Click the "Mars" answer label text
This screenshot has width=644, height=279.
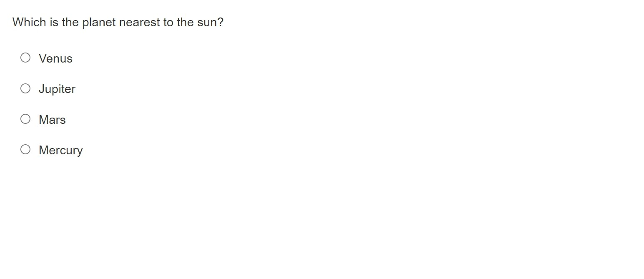pyautogui.click(x=52, y=120)
